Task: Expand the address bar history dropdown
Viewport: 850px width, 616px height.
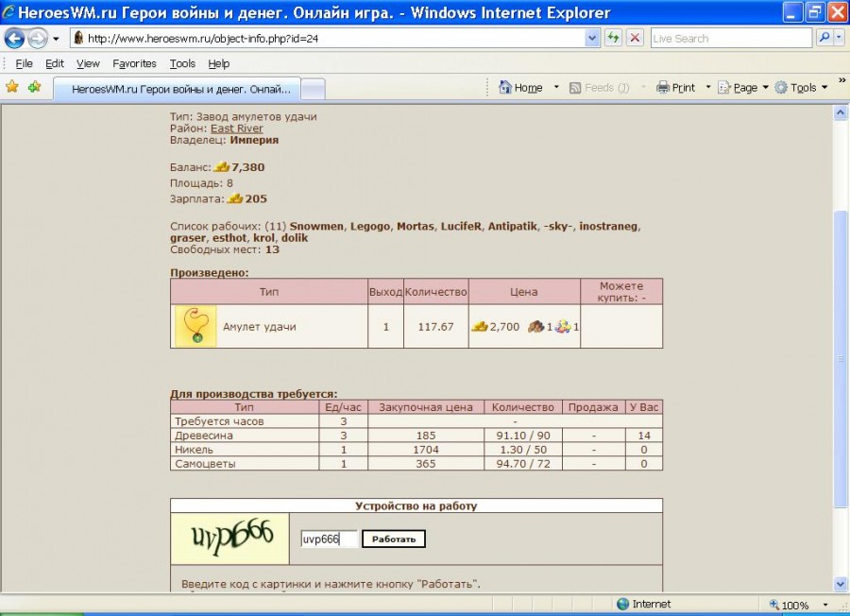Action: coord(592,39)
